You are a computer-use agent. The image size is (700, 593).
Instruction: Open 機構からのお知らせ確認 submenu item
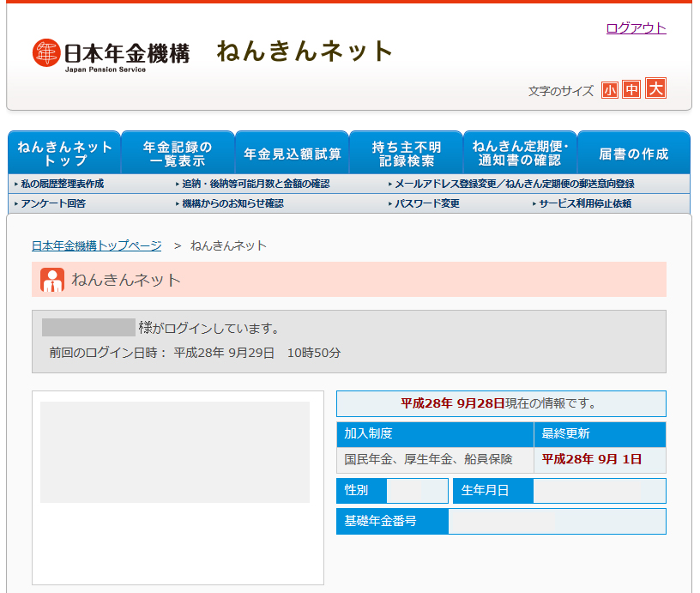tap(232, 203)
